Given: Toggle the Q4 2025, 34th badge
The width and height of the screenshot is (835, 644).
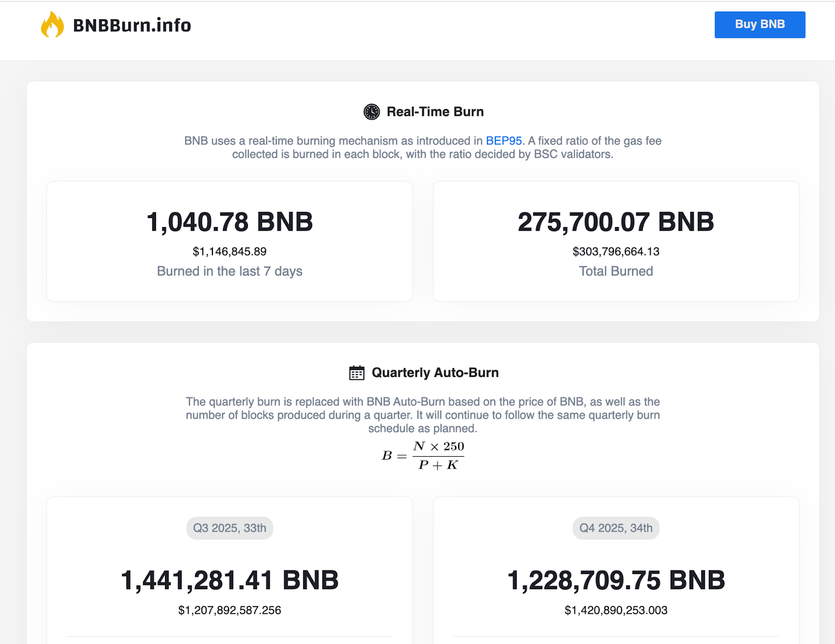Looking at the screenshot, I should tap(616, 528).
